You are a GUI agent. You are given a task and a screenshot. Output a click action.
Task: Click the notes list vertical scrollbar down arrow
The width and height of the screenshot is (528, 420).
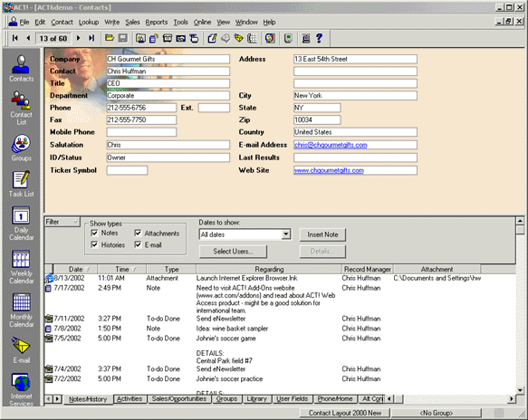click(x=520, y=390)
